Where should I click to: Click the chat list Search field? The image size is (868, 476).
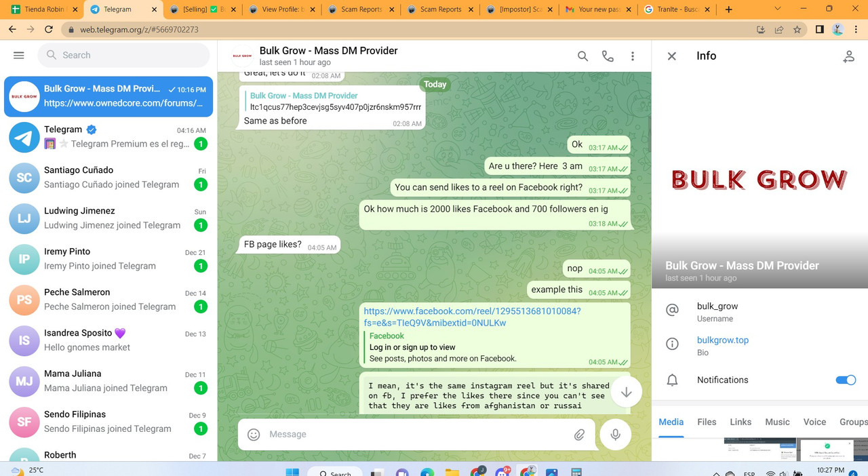pos(123,55)
